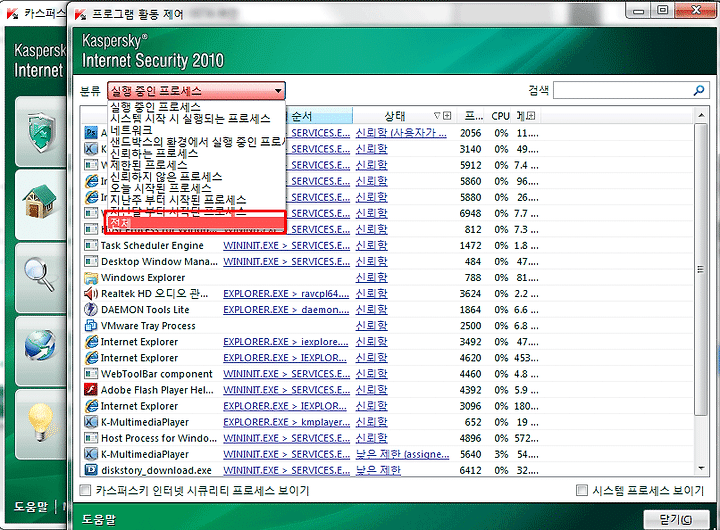
Task: Select WebToolBar component row text
Action: click(x=157, y=374)
